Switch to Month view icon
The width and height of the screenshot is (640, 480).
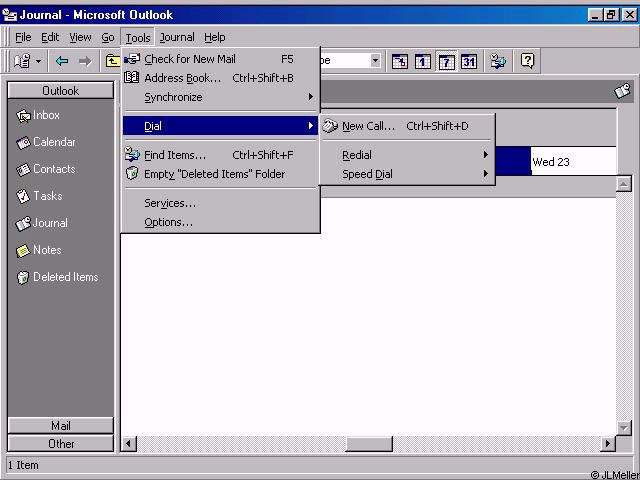click(469, 61)
